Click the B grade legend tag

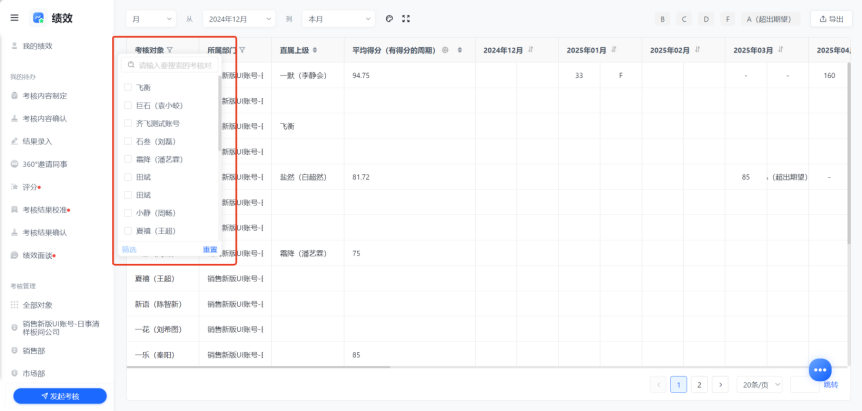point(662,19)
